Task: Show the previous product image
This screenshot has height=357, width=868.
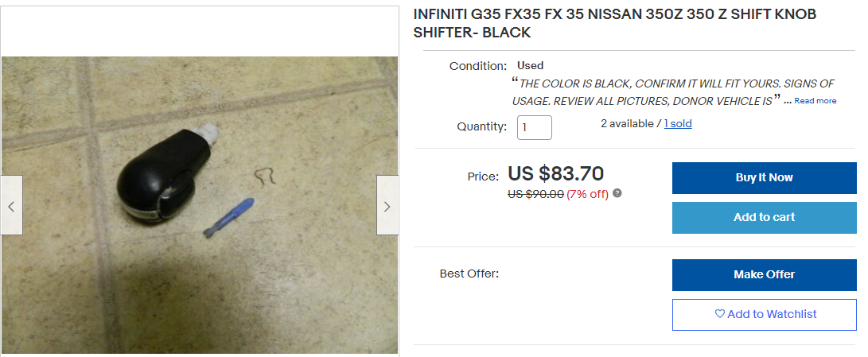Action: pyautogui.click(x=11, y=206)
